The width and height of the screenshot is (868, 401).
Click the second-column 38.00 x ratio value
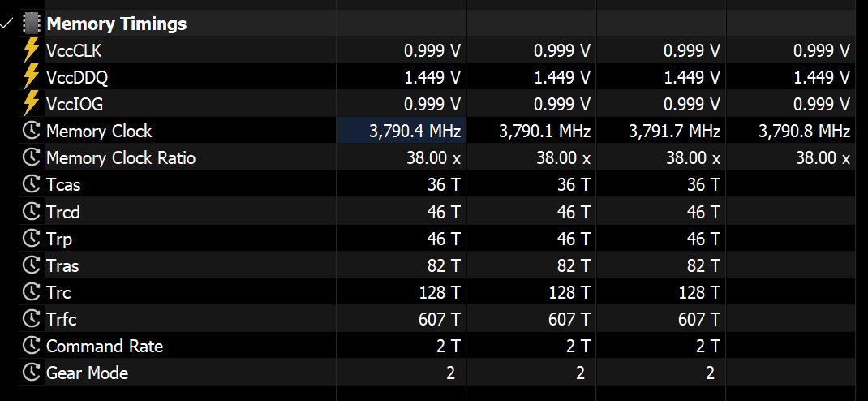(564, 157)
